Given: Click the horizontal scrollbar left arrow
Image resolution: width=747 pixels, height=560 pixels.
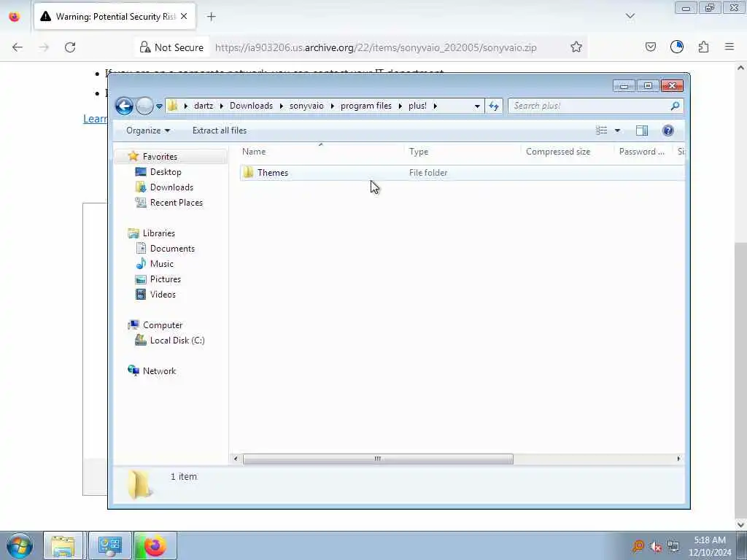Looking at the screenshot, I should pyautogui.click(x=236, y=459).
